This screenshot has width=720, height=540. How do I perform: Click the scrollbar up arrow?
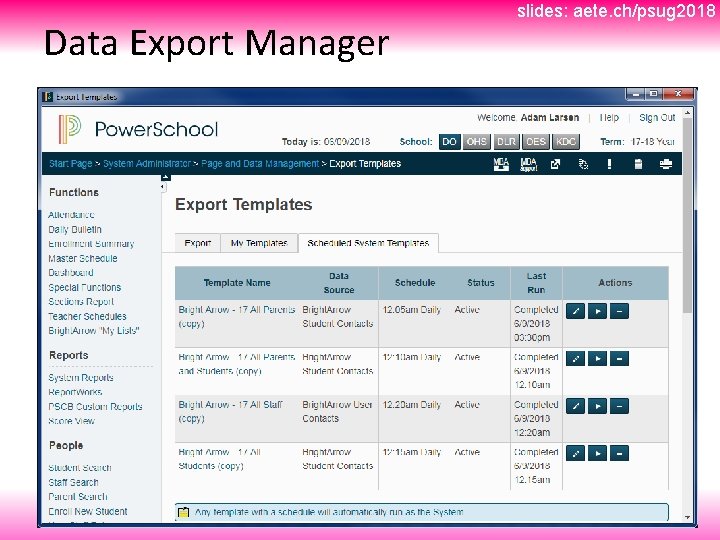tap(687, 112)
